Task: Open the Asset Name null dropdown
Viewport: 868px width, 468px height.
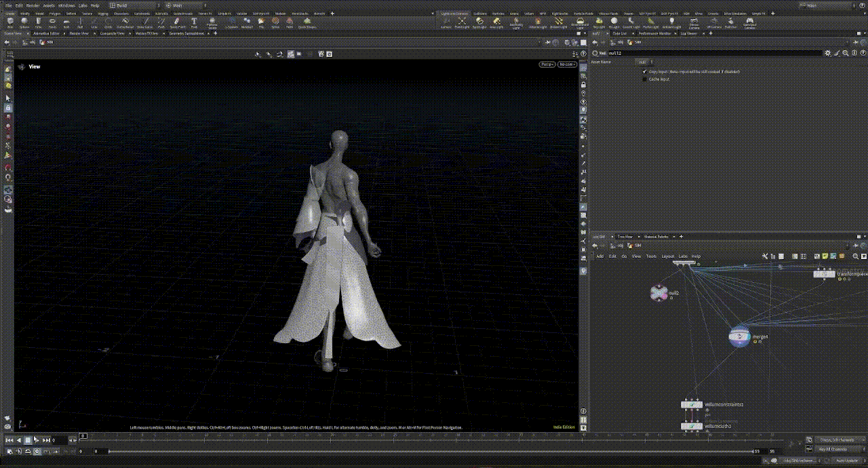Action: coord(644,62)
